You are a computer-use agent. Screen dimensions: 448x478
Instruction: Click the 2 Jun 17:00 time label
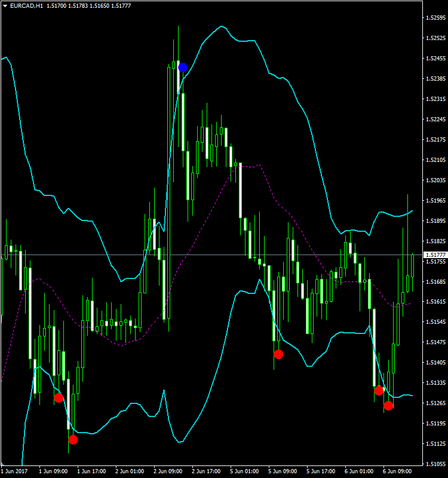click(206, 471)
